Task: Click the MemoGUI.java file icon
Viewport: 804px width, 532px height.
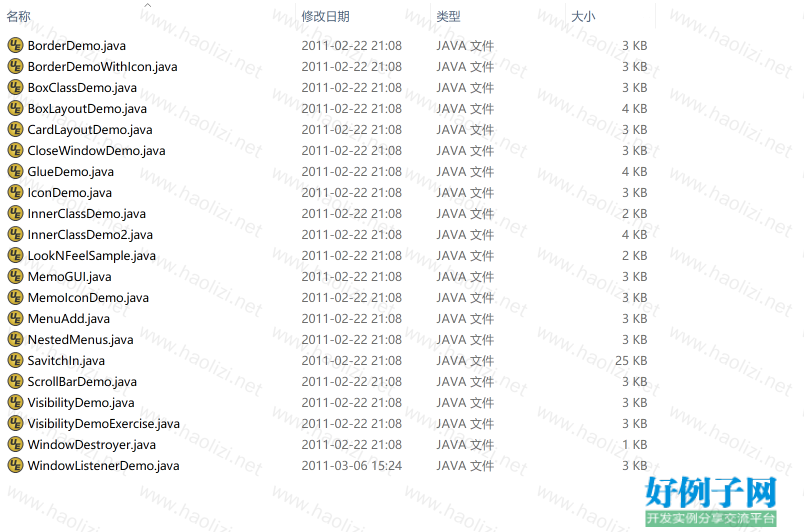Action: tap(15, 276)
